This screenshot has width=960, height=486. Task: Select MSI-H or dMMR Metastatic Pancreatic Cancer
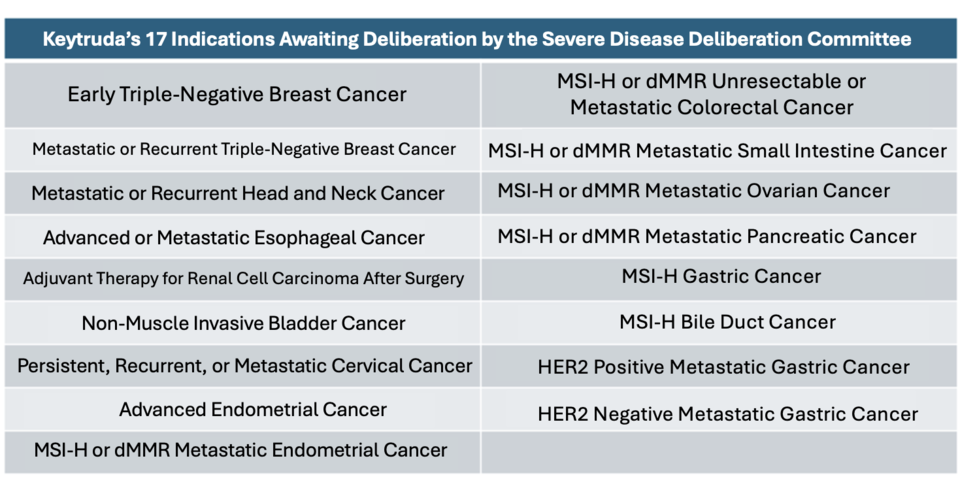707,237
